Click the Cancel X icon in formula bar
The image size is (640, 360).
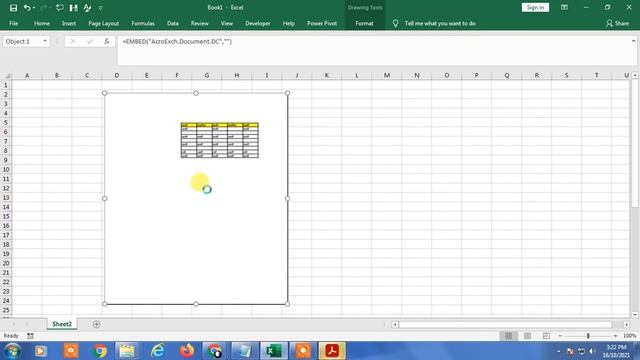(x=73, y=41)
